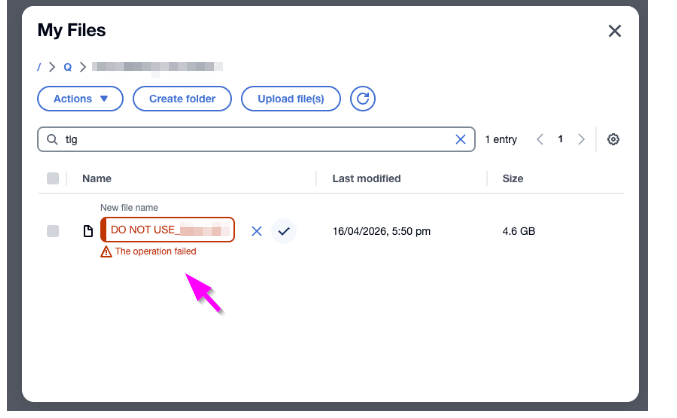Open the Actions dropdown menu
This screenshot has height=418, width=677.
click(80, 99)
